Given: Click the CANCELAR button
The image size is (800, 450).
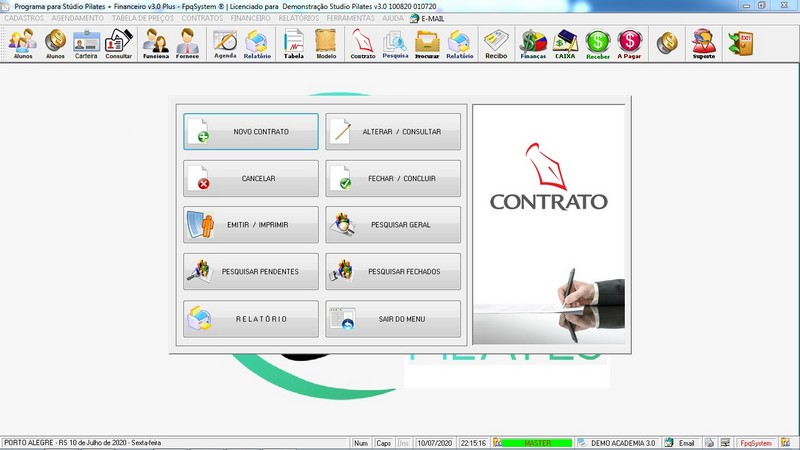Looking at the screenshot, I should point(251,179).
